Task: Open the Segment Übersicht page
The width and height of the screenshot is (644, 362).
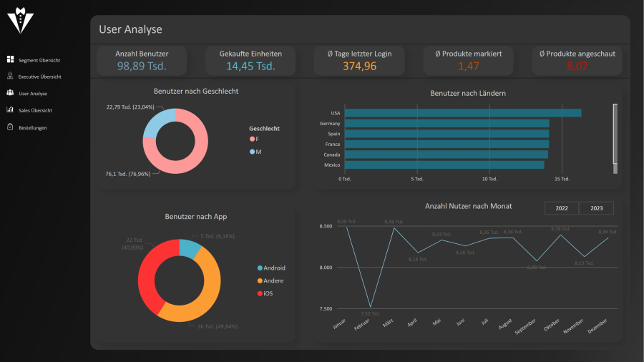Action: click(x=39, y=60)
